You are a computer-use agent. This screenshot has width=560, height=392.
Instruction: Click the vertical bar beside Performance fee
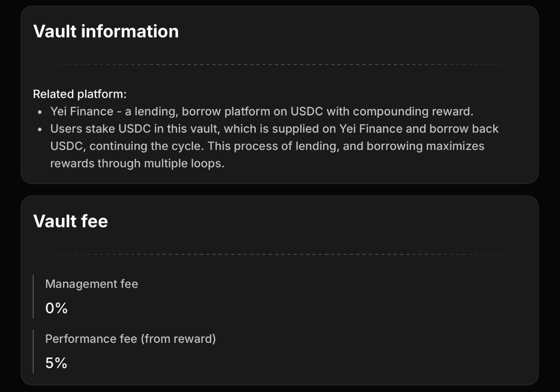click(33, 351)
